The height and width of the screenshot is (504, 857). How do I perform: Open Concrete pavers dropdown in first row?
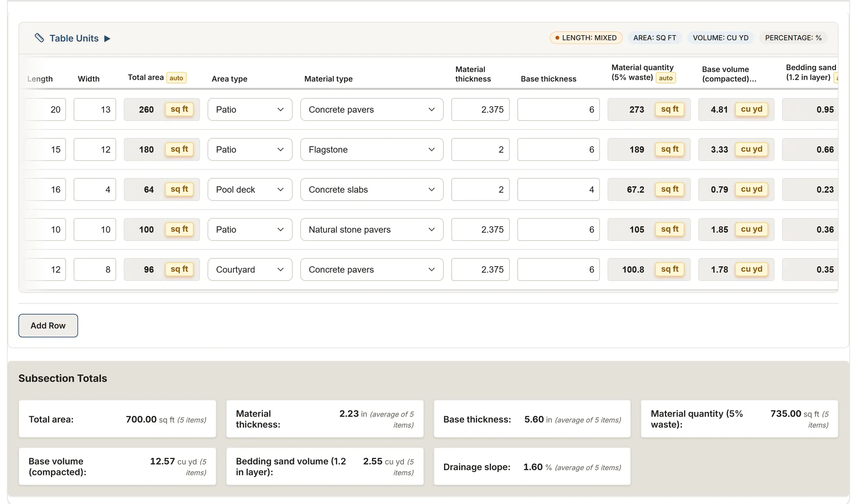(372, 109)
